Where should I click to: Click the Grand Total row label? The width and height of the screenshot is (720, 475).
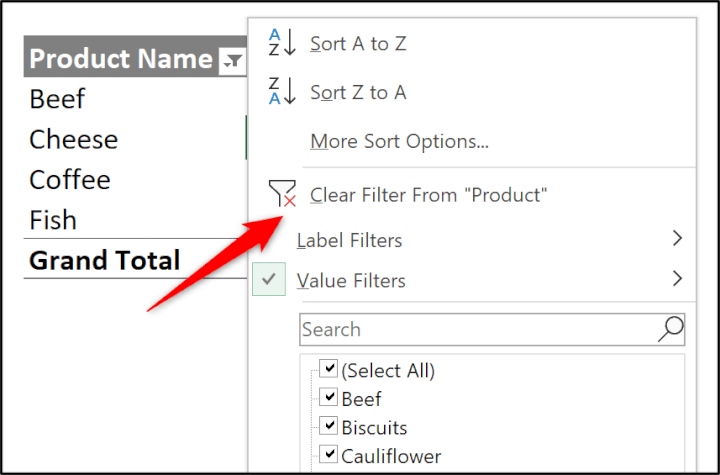tap(105, 261)
